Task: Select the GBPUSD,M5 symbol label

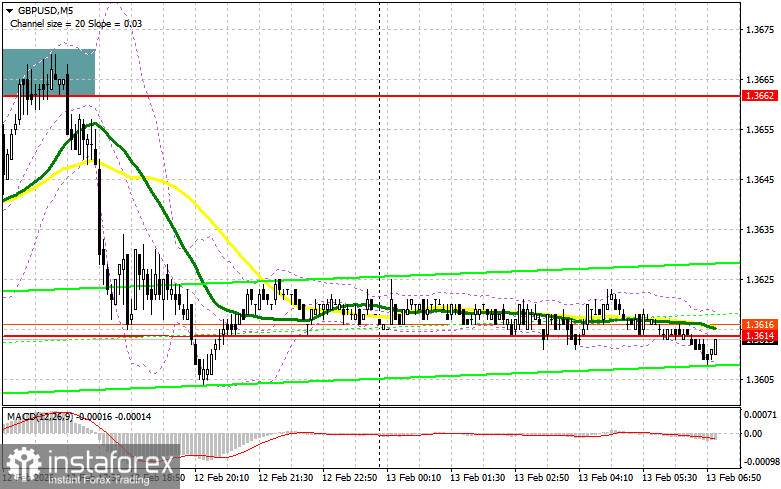Action: [x=45, y=10]
